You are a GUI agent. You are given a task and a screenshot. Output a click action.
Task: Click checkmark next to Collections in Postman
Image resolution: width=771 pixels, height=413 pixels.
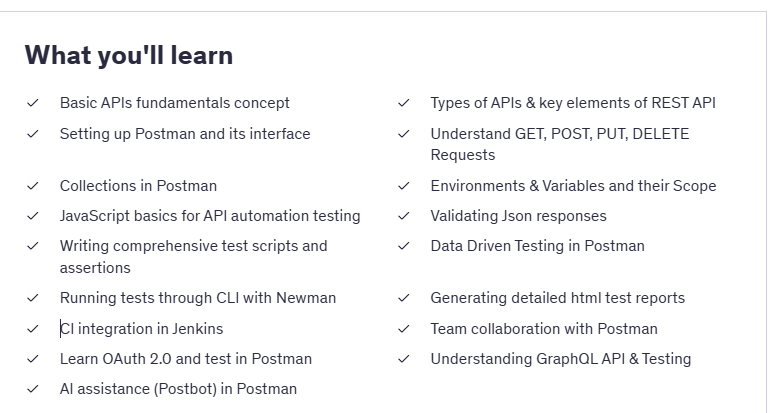[33, 186]
